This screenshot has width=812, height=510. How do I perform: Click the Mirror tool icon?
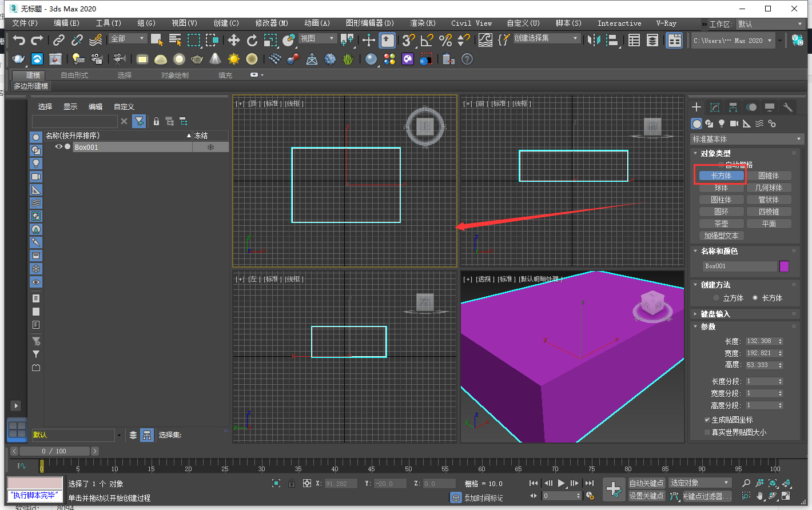(594, 40)
